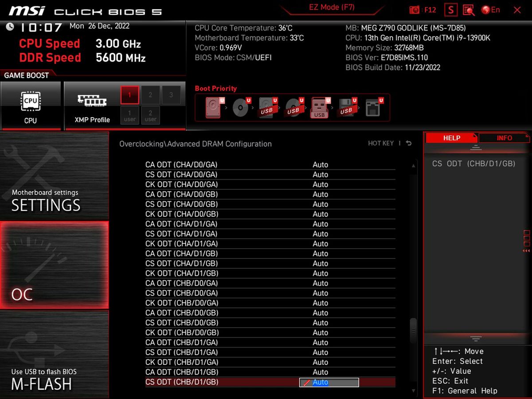Open value for CA ODT (CHA/D0/GA)
Screen dimensions: 532x399
pos(321,164)
